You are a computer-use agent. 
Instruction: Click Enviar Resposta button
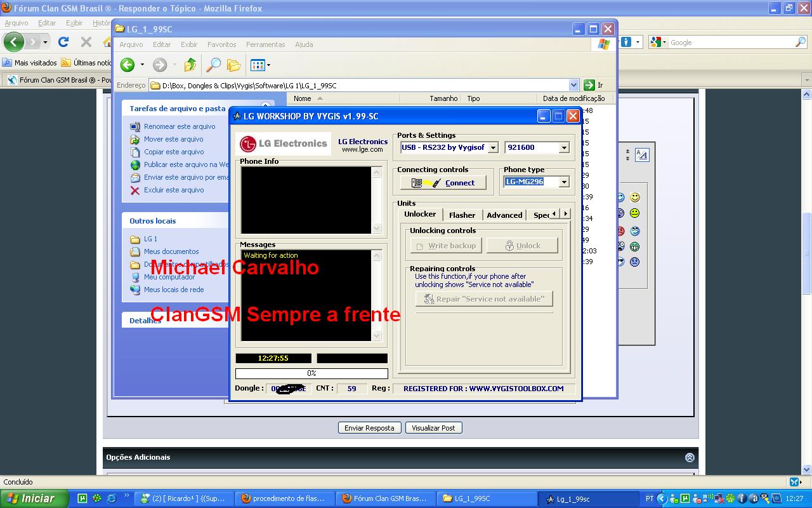(369, 428)
